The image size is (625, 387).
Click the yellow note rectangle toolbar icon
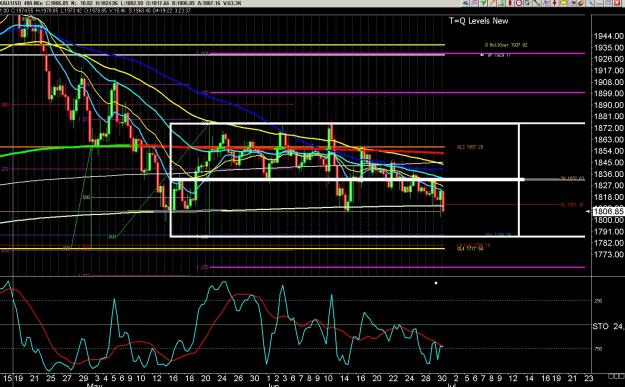[x=564, y=3]
